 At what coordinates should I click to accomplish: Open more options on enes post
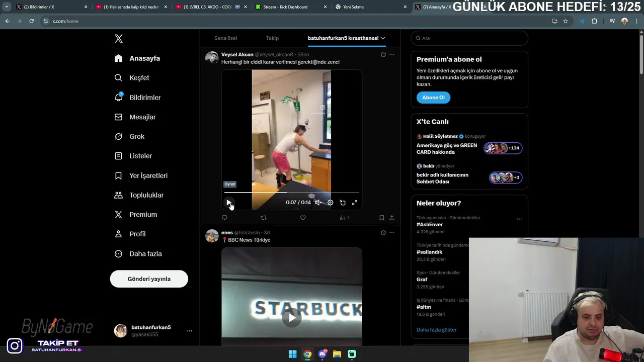pos(392,233)
